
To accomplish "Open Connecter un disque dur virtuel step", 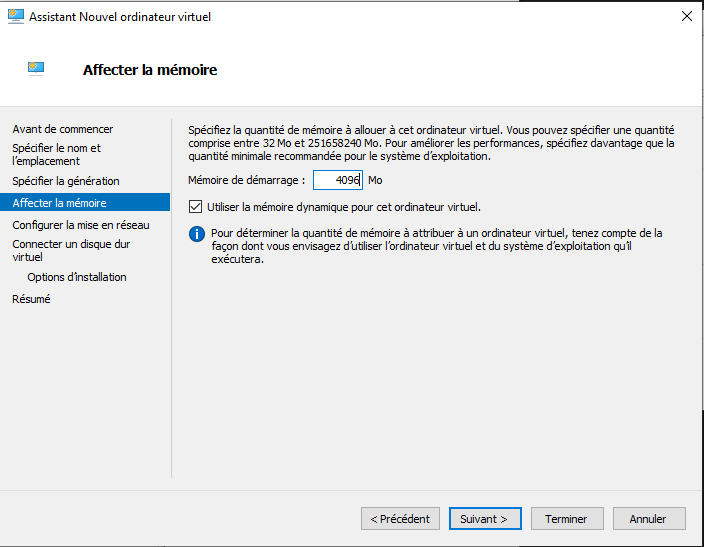I will coord(71,251).
